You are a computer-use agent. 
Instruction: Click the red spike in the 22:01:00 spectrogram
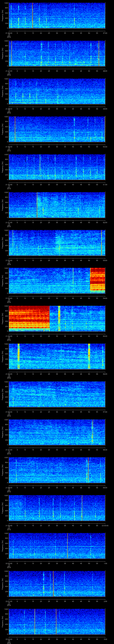click(53, 584)
